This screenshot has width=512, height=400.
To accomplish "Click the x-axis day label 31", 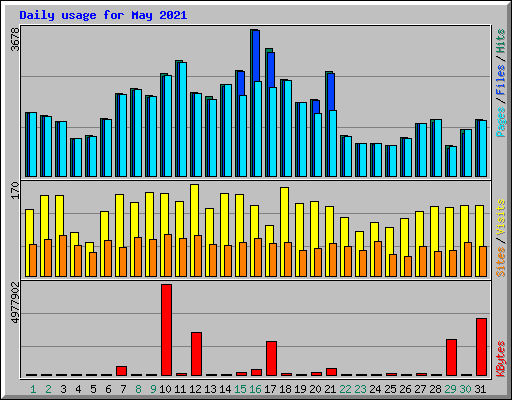I will pyautogui.click(x=480, y=389).
